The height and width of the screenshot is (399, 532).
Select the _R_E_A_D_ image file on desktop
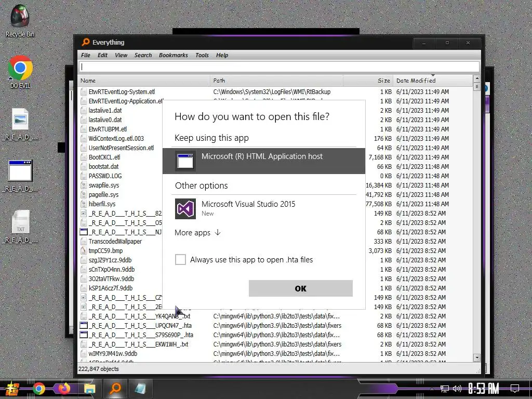(20, 124)
